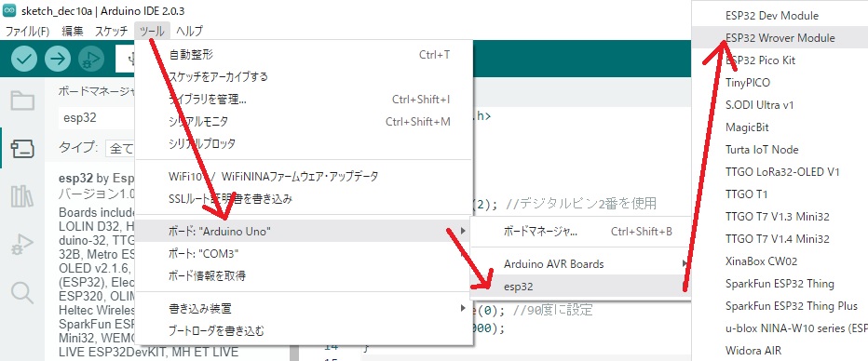Expand the 書き込み装置 submenu
868x361 pixels.
click(304, 309)
